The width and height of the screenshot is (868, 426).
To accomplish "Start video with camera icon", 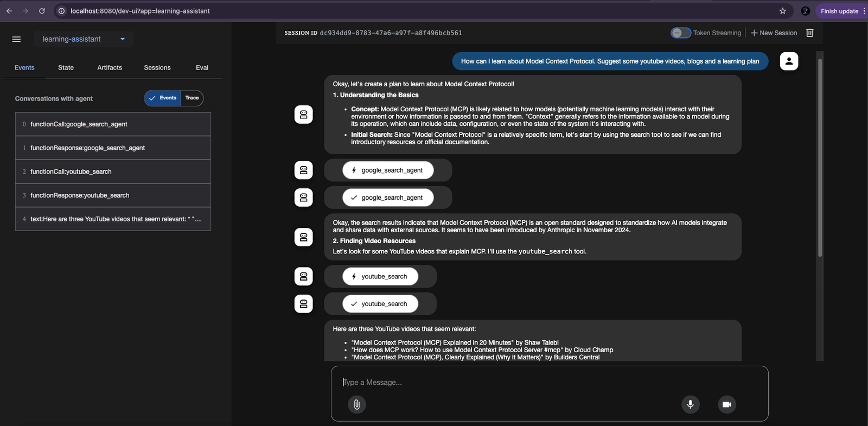I will click(x=727, y=404).
